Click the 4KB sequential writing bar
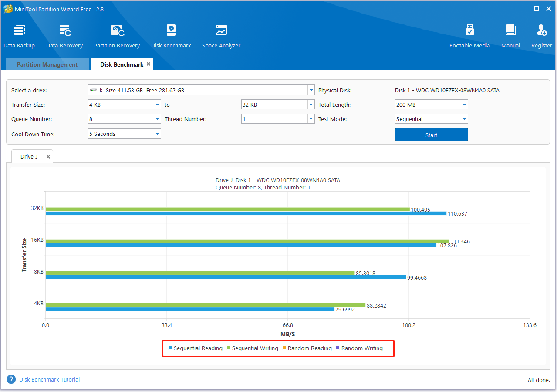The width and height of the screenshot is (557, 392). coord(206,305)
